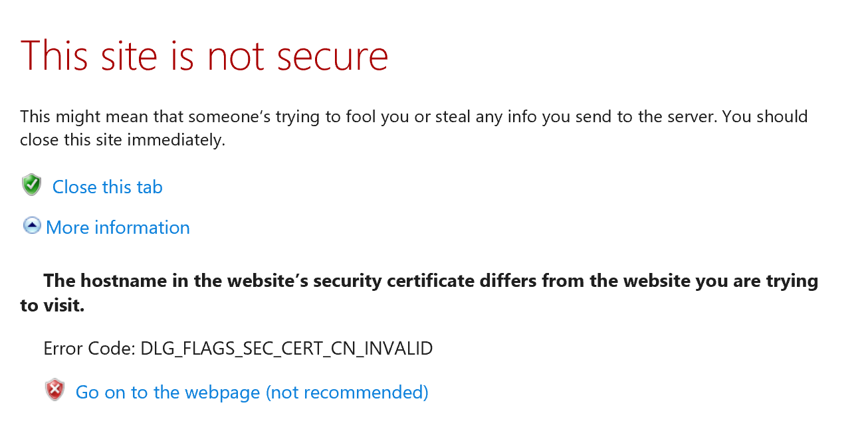Open "Go on to the webpage" link
Image resolution: width=868 pixels, height=439 pixels.
click(167, 393)
